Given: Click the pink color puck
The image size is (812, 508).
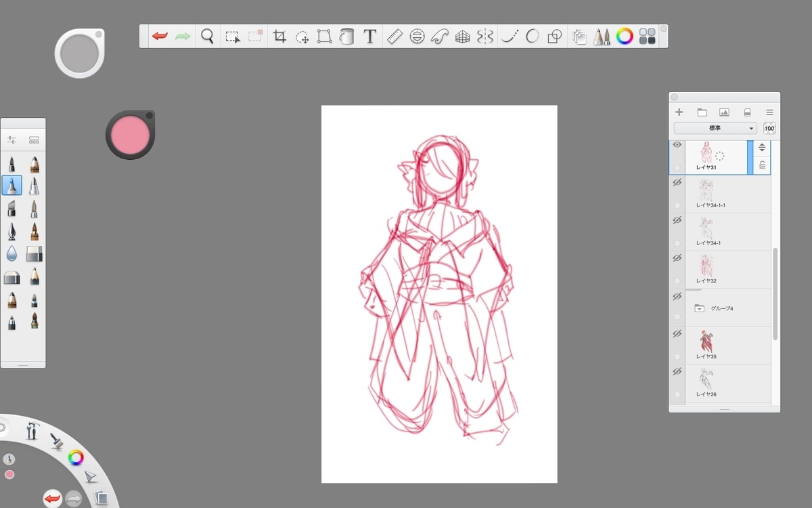Looking at the screenshot, I should pos(129,134).
